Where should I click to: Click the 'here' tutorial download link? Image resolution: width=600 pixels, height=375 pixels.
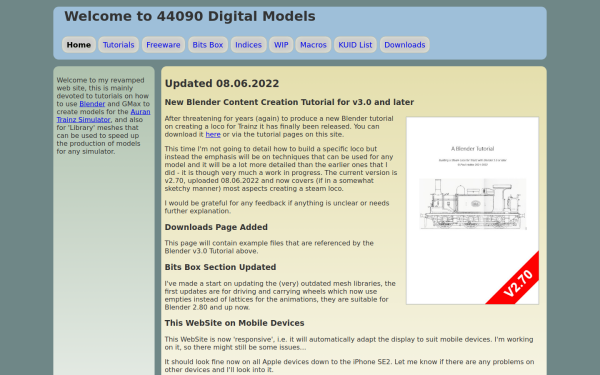[213, 134]
